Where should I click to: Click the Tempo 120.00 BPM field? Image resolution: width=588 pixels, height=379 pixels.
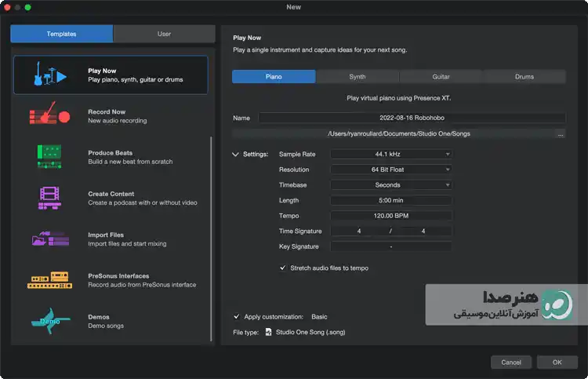click(390, 216)
